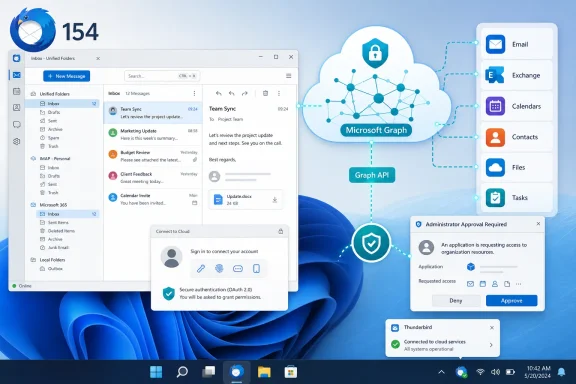Open the Mail space in Thunderbird sidebar
The image size is (576, 384).
click(17, 75)
